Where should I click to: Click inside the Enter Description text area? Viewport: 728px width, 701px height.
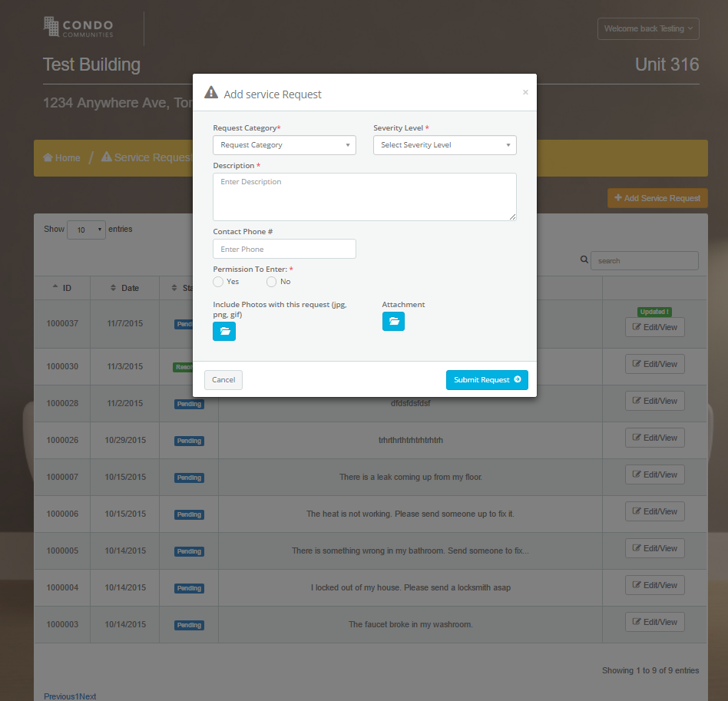click(x=364, y=197)
